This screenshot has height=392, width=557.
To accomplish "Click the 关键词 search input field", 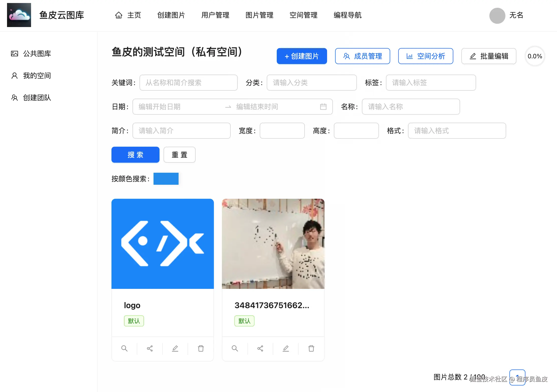I will click(188, 83).
